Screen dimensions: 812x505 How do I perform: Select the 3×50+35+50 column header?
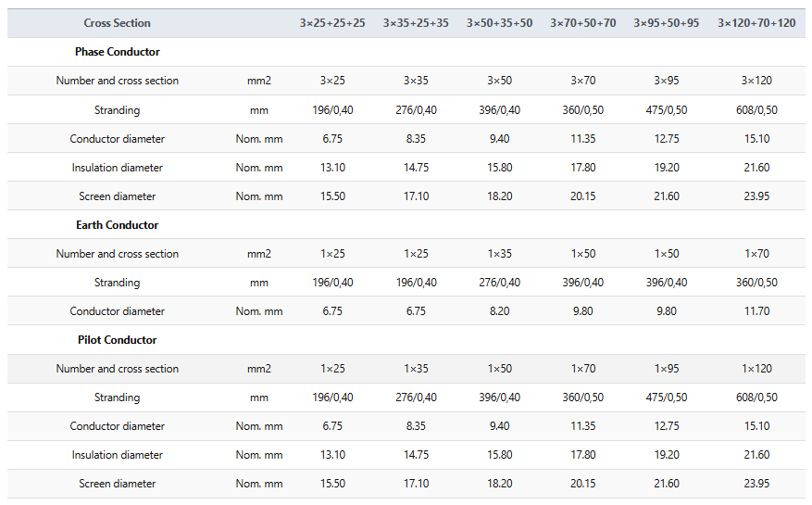tap(499, 23)
